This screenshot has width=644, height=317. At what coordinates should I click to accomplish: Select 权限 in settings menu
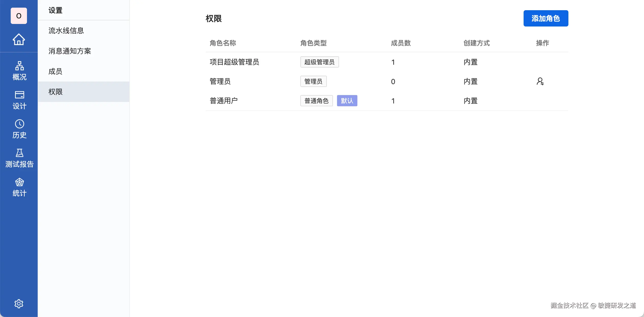click(x=55, y=92)
